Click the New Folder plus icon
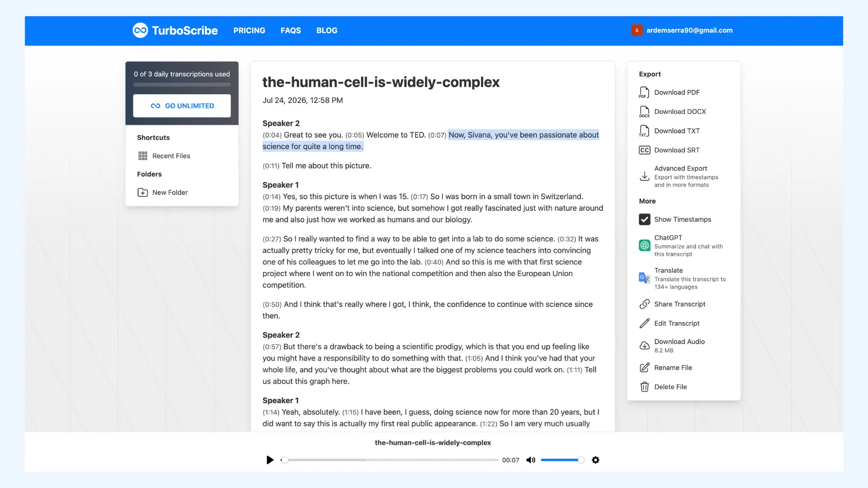 click(143, 192)
